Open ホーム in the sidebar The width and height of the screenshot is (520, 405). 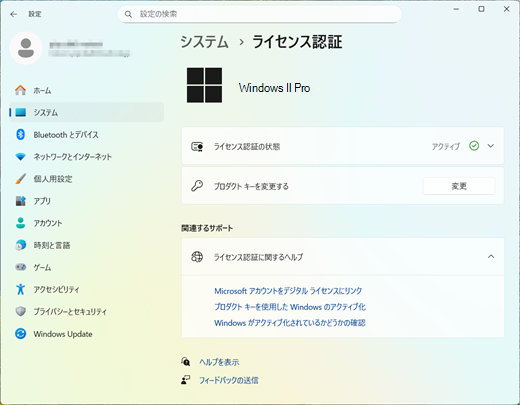click(x=87, y=90)
